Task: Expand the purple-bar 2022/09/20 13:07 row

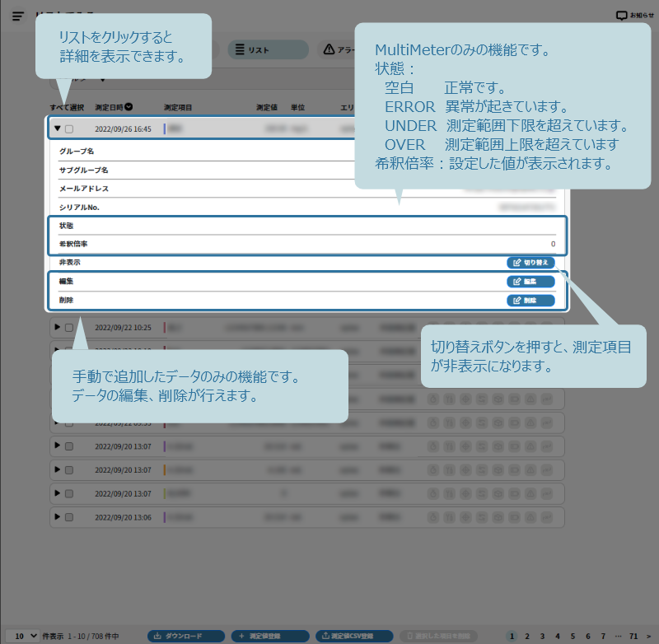Action: [x=58, y=446]
